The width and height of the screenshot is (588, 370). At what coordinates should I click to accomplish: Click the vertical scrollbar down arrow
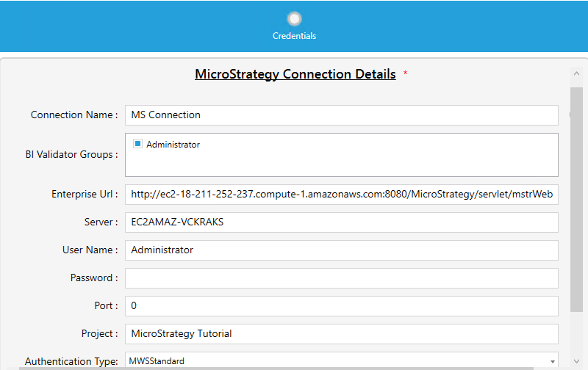point(576,361)
